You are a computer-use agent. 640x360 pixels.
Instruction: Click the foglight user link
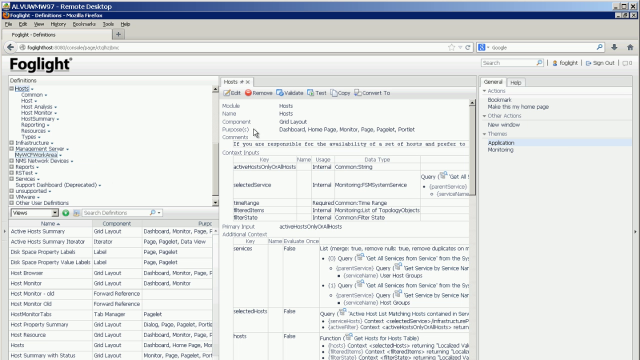569,63
